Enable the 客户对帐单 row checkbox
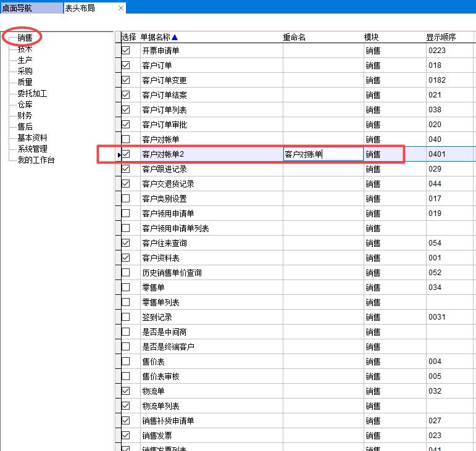 tap(126, 139)
